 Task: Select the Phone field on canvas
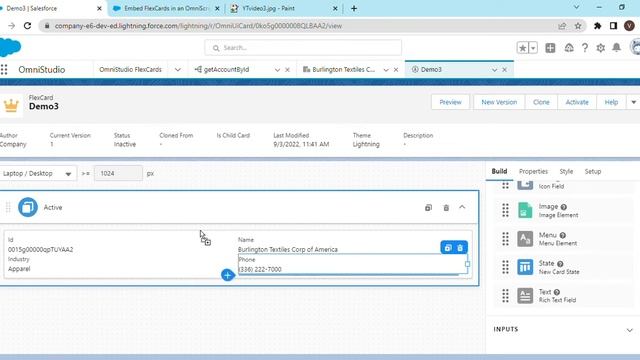pyautogui.click(x=352, y=264)
